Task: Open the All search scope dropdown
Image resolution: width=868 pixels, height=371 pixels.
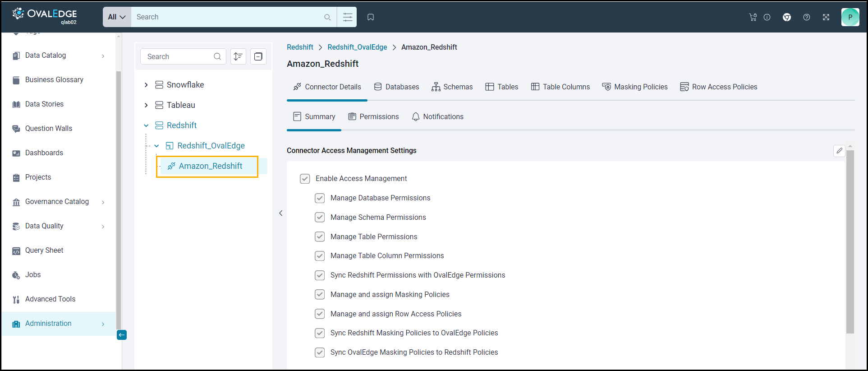Action: pyautogui.click(x=117, y=17)
